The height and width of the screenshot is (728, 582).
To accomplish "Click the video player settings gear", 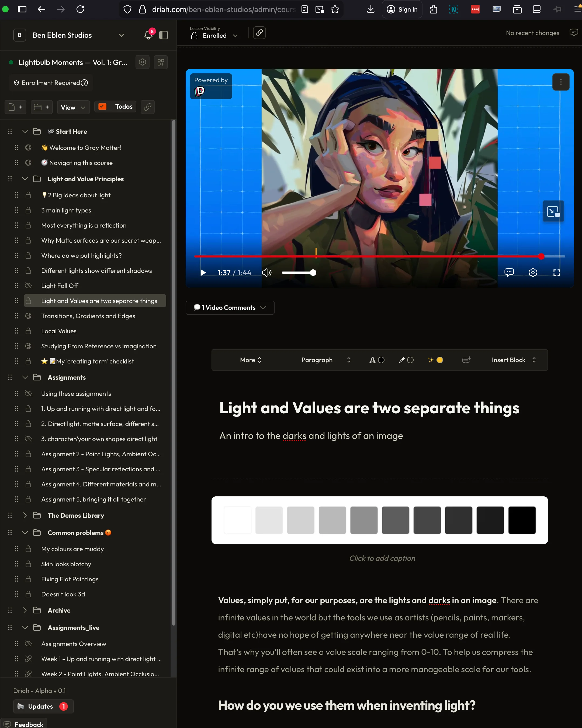I will pos(533,273).
